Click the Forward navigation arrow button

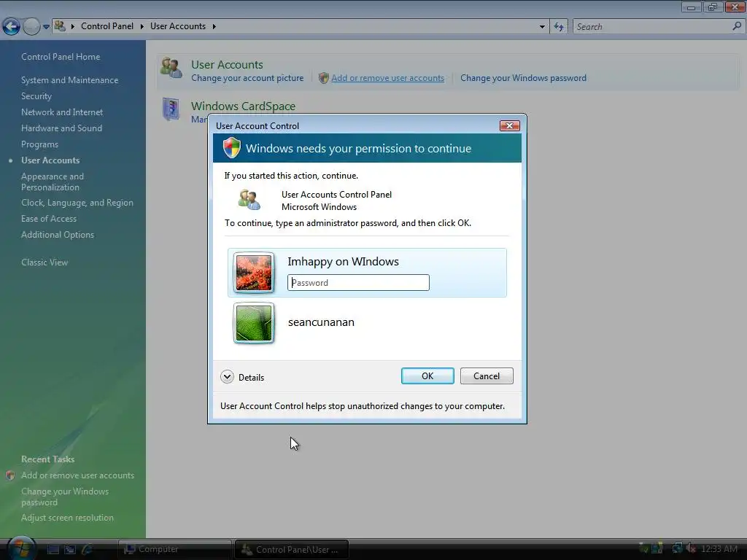coord(31,27)
